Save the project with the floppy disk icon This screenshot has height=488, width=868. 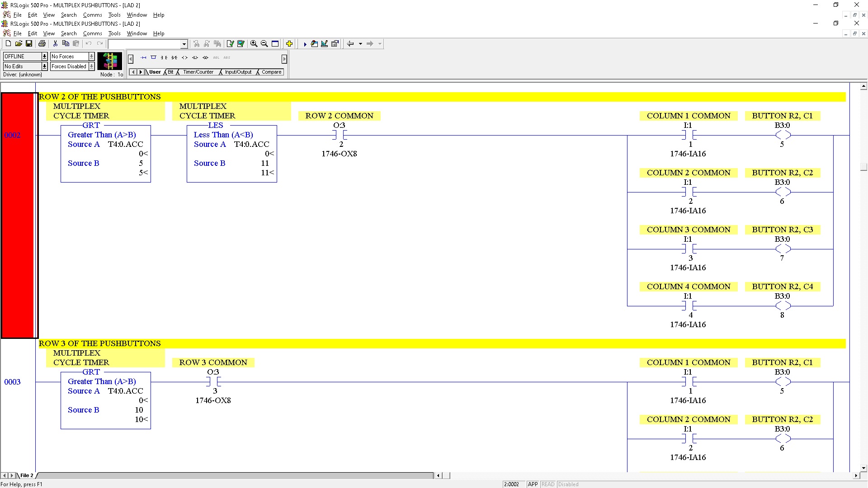point(29,44)
